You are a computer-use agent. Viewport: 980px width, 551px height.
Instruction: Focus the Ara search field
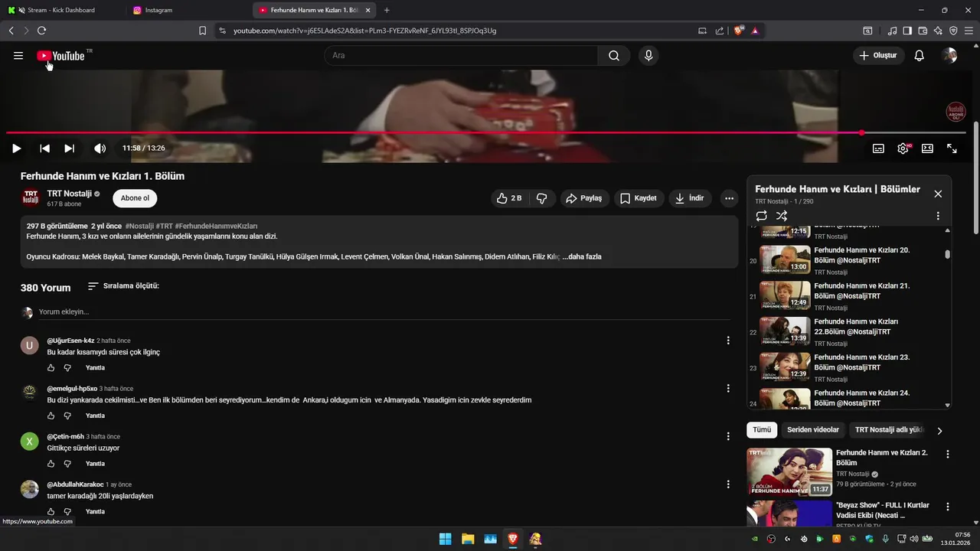(x=461, y=56)
